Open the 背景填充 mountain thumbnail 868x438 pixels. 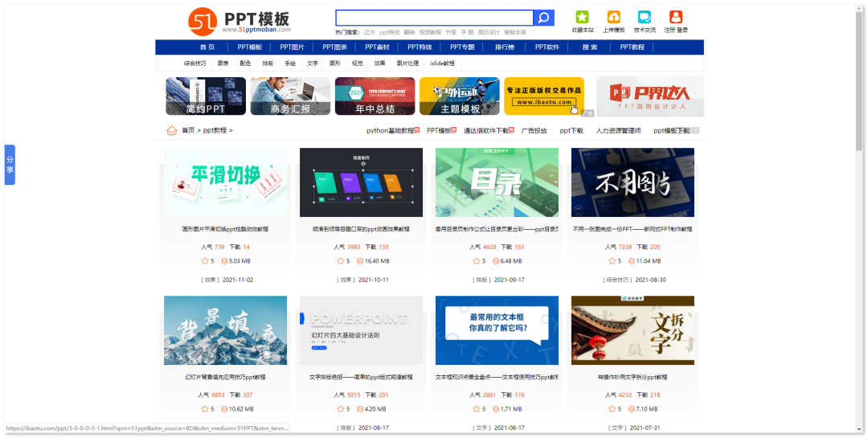click(x=225, y=330)
